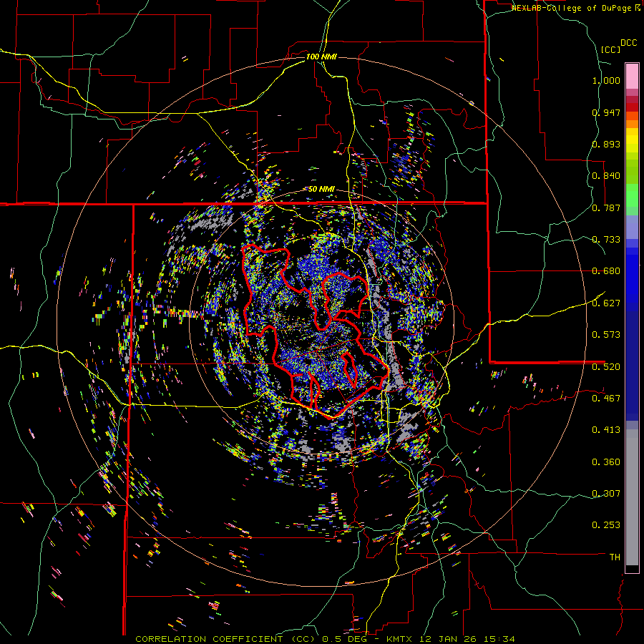Select the 0.520 legend value
Screen dimensions: 644x644
[606, 366]
